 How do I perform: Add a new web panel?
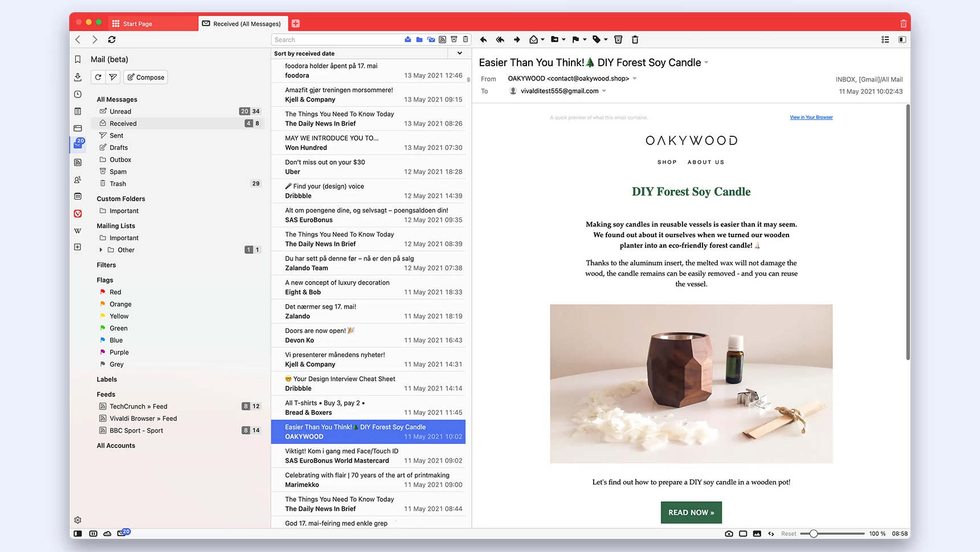click(x=78, y=247)
